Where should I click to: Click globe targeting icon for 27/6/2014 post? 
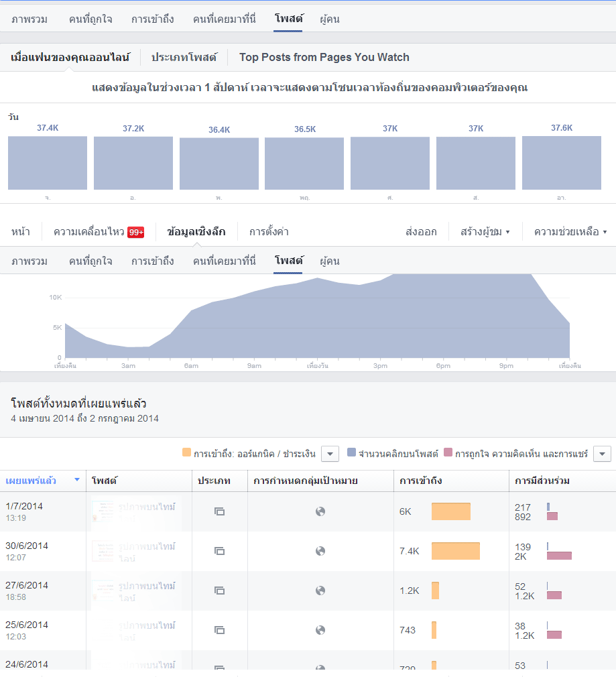pos(320,591)
